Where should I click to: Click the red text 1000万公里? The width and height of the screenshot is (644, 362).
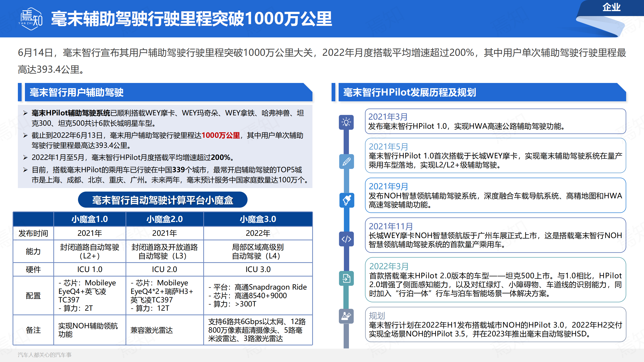click(221, 135)
